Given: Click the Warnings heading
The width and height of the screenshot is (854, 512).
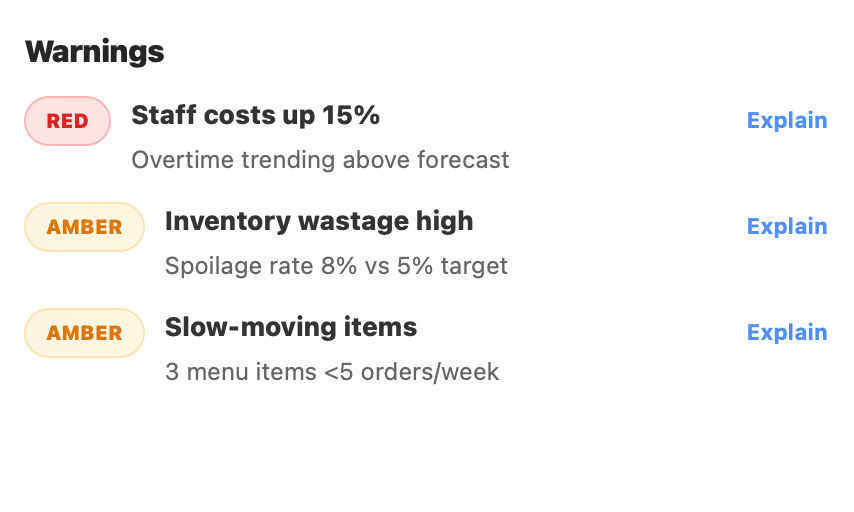Looking at the screenshot, I should 94,52.
